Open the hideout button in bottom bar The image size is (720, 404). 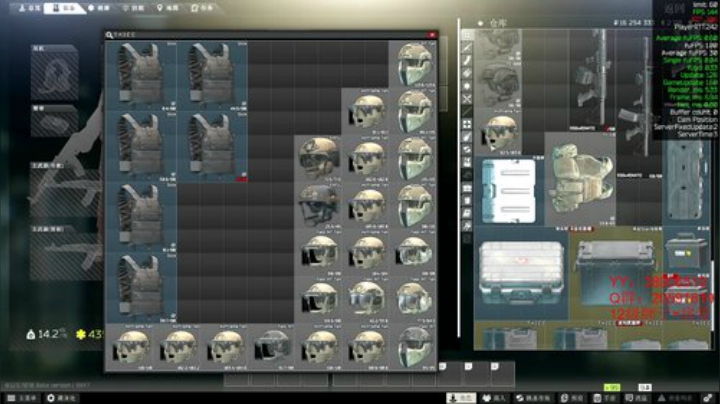pos(62,398)
